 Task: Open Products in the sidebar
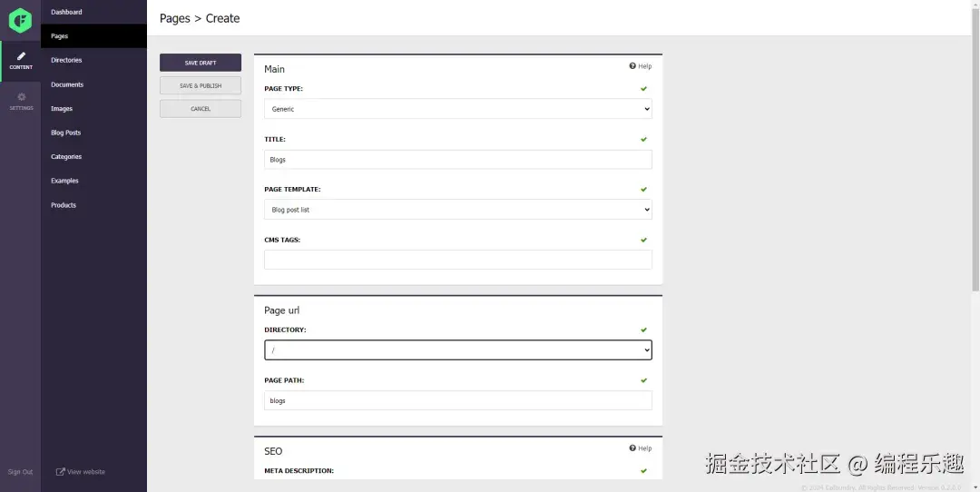(93, 205)
